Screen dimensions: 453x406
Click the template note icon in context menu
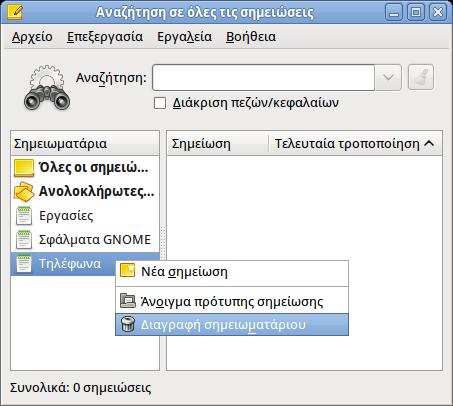128,300
